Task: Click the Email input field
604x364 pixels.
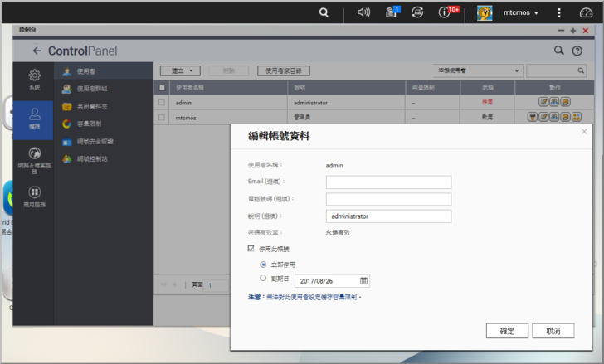Action: point(388,182)
